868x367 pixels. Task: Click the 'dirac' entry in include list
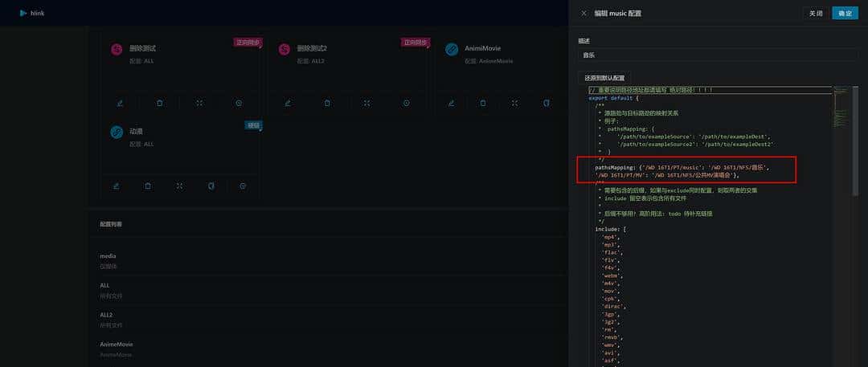[x=615, y=307]
